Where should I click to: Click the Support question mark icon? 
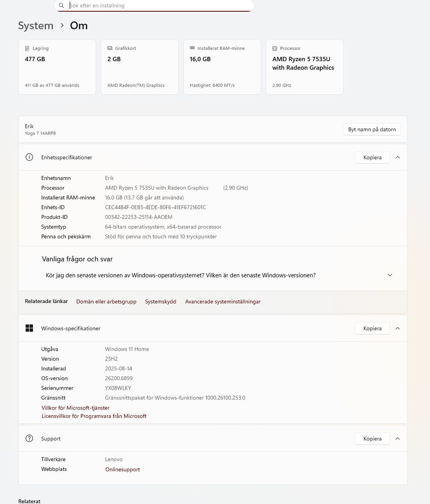tap(30, 439)
